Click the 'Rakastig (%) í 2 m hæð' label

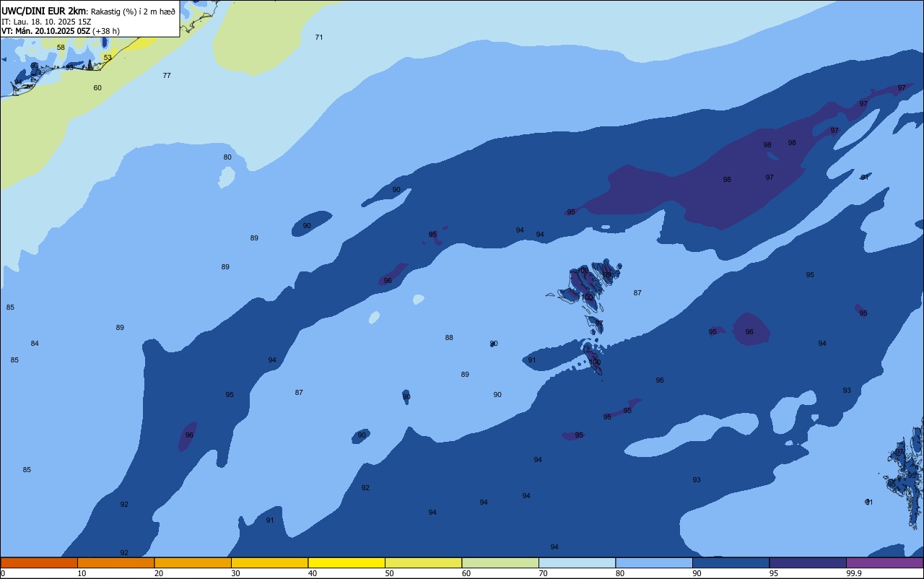[133, 12]
